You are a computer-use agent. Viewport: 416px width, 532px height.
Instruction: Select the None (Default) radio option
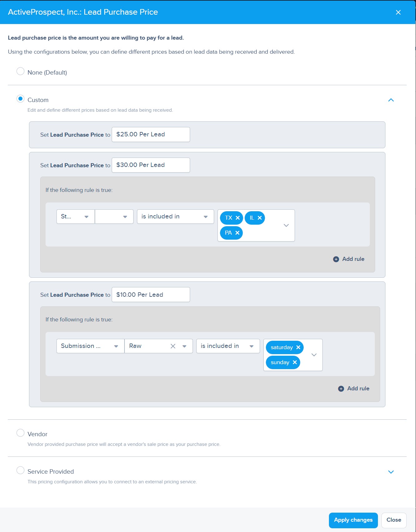coord(20,71)
